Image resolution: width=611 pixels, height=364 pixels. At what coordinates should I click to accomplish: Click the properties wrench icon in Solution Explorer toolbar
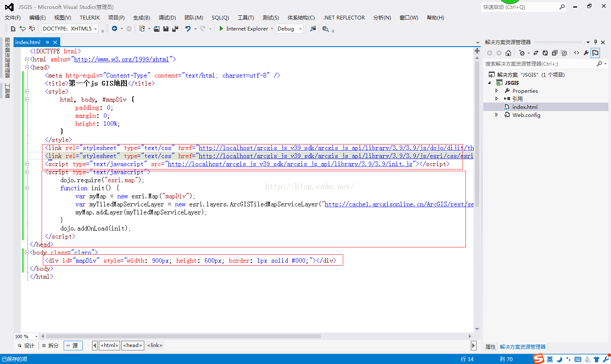586,53
